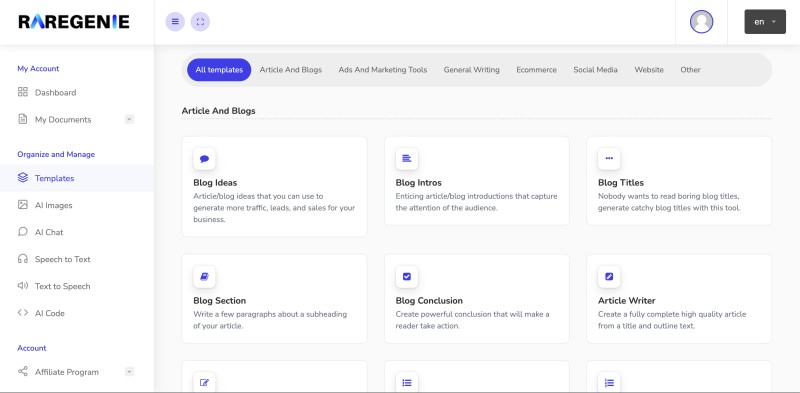The height and width of the screenshot is (393, 800).
Task: Toggle fullscreen mode icon in header
Action: click(200, 22)
